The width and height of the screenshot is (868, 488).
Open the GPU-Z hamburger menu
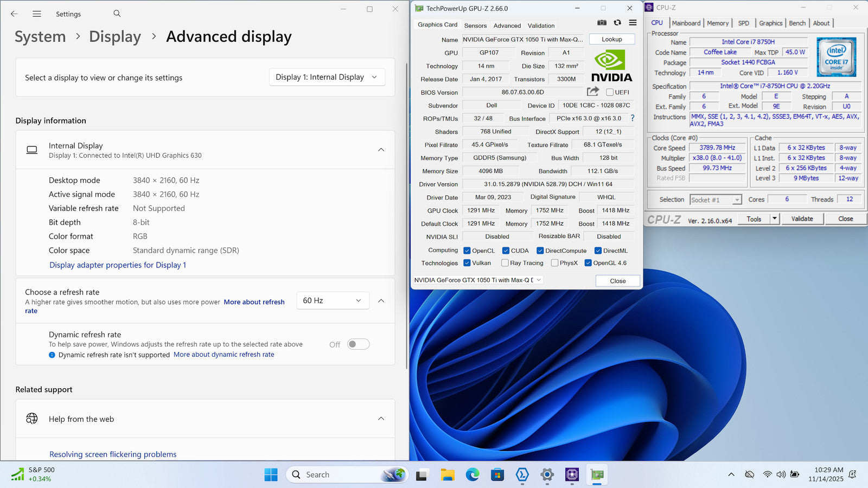coord(633,23)
